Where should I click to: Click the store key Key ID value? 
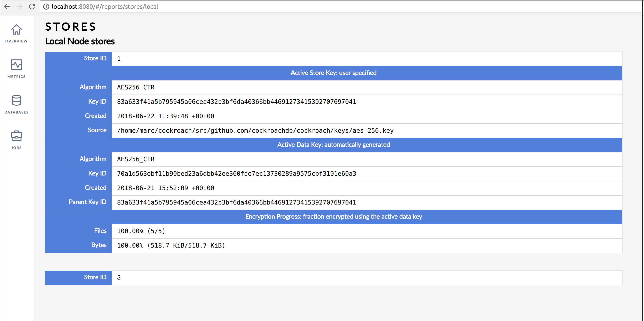pos(237,102)
